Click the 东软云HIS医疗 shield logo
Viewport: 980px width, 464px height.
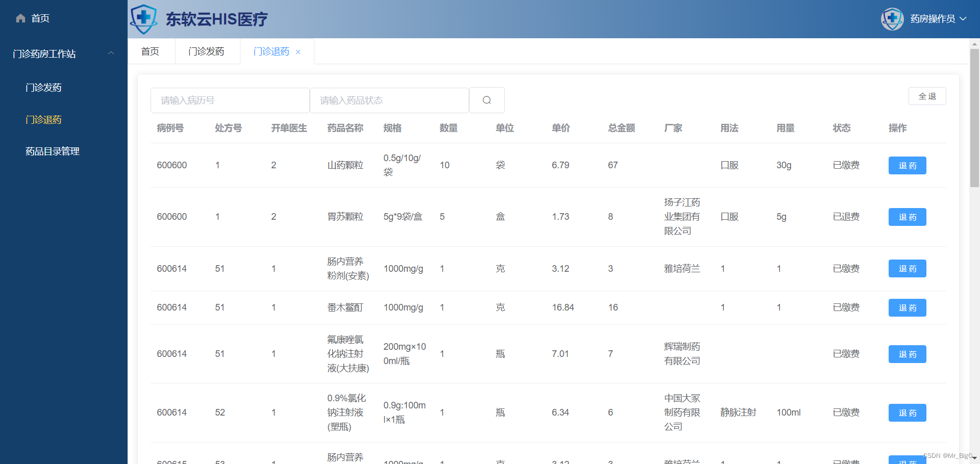point(143,19)
